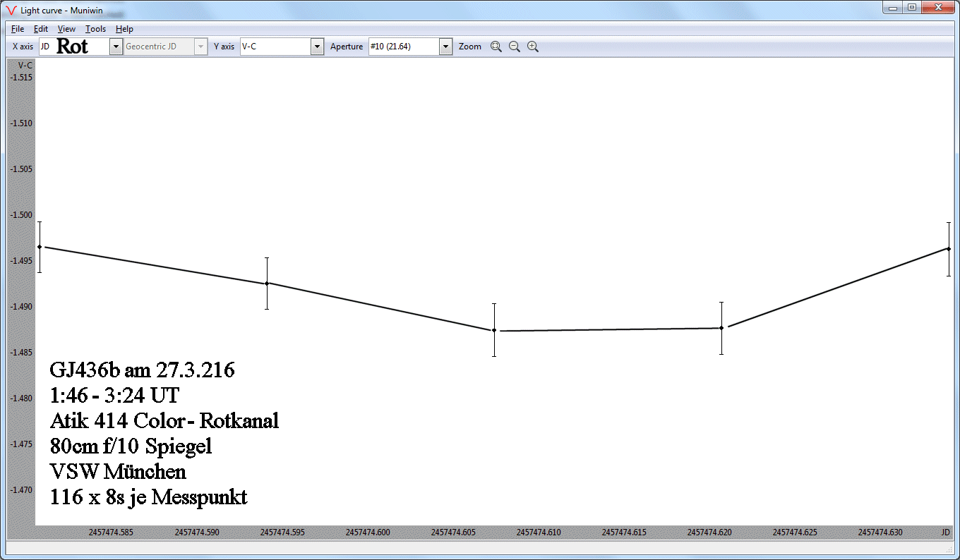Screen dimensions: 960x560
Task: Select the data point near JD 2457474.594
Action: point(267,284)
